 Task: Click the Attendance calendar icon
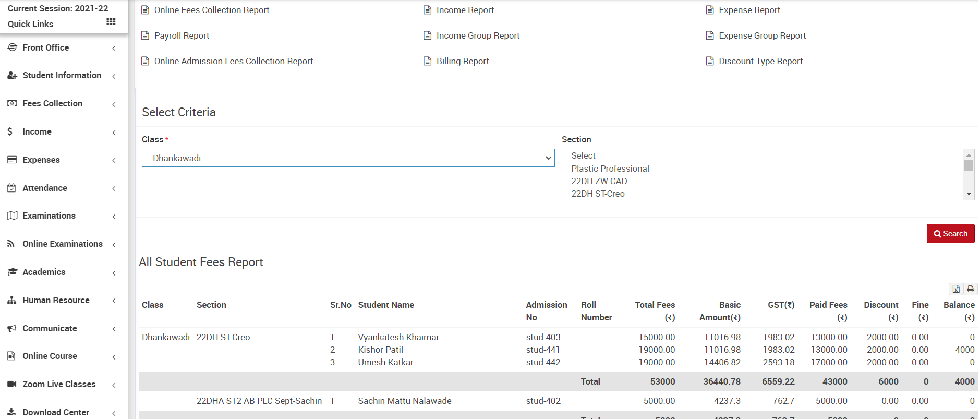tap(12, 188)
